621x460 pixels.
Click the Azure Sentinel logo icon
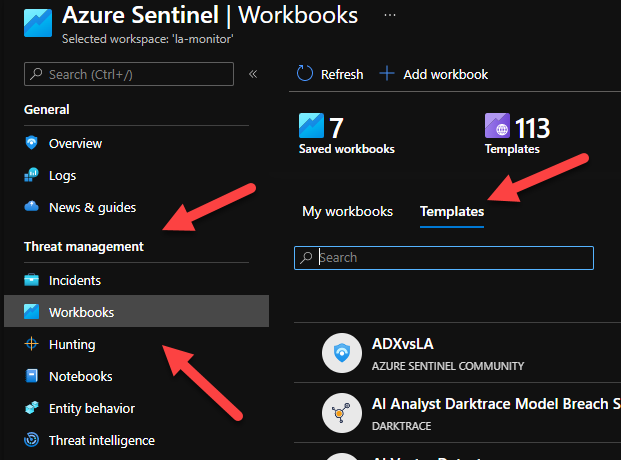tap(38, 23)
